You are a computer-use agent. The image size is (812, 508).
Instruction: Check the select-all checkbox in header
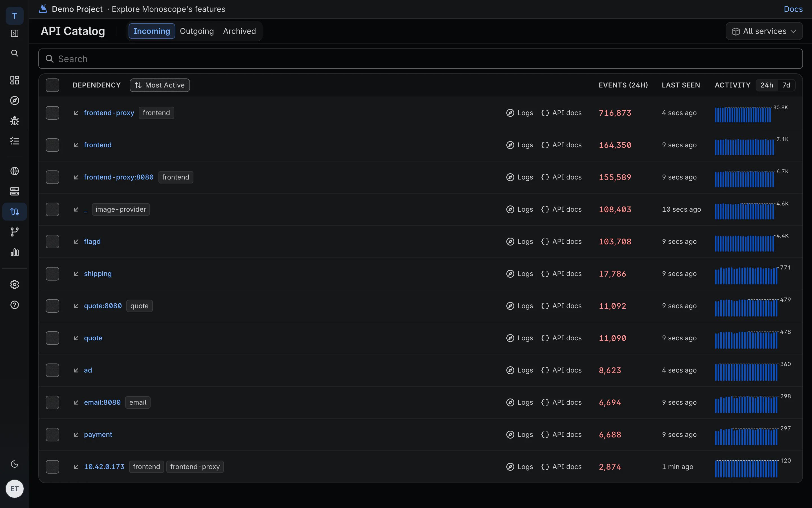52,85
